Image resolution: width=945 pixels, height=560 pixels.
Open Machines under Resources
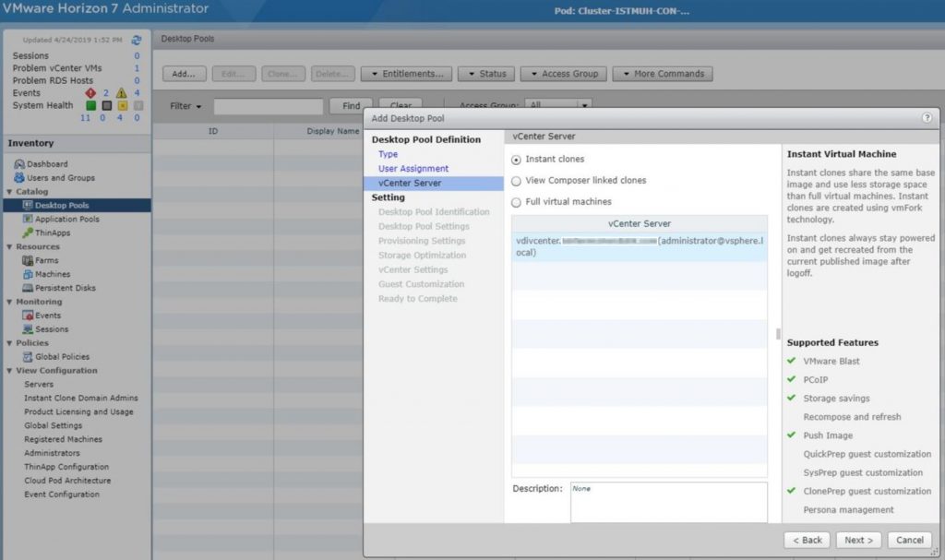[53, 274]
